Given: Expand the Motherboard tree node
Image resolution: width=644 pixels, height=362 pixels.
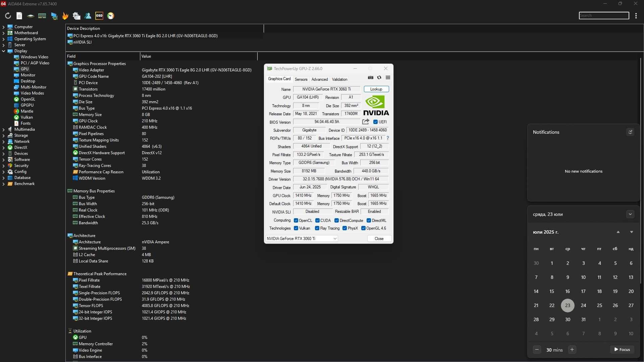Looking at the screenshot, I should coord(3,33).
